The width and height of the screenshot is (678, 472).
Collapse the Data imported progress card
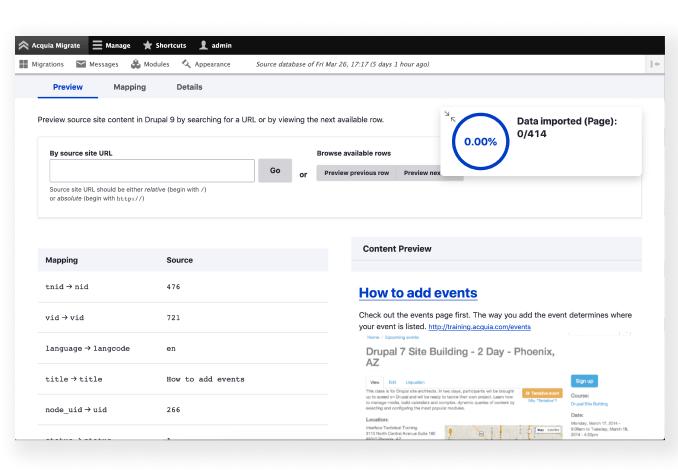(x=452, y=118)
